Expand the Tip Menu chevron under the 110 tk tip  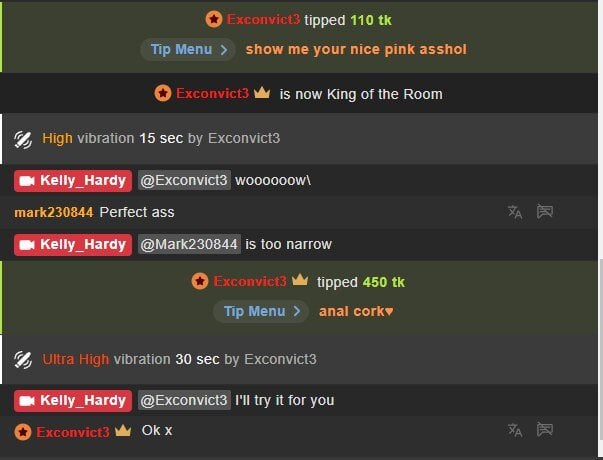pos(224,50)
